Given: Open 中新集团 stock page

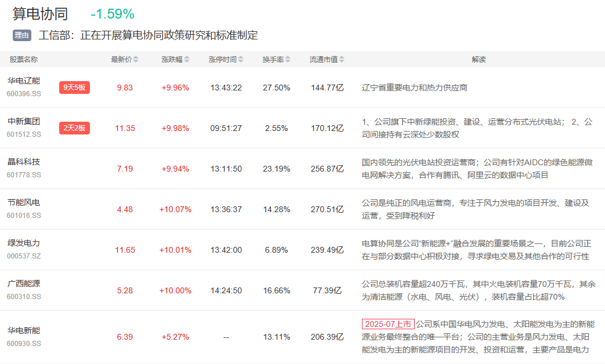Looking at the screenshot, I should [24, 121].
